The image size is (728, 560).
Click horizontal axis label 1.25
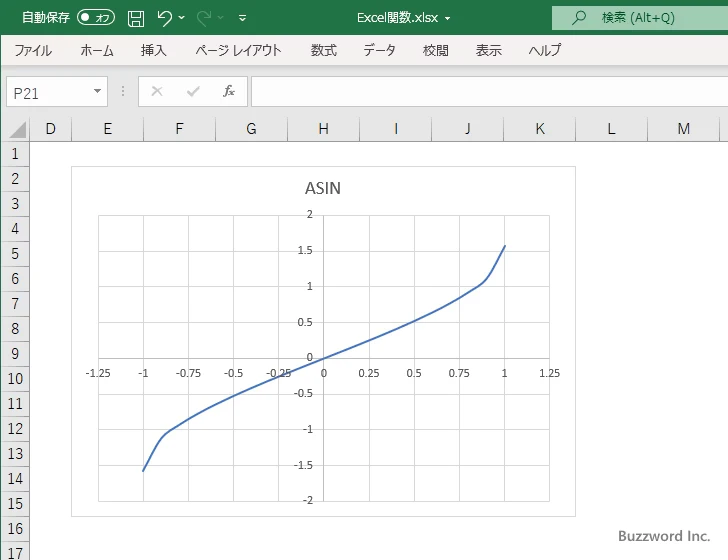pos(549,373)
